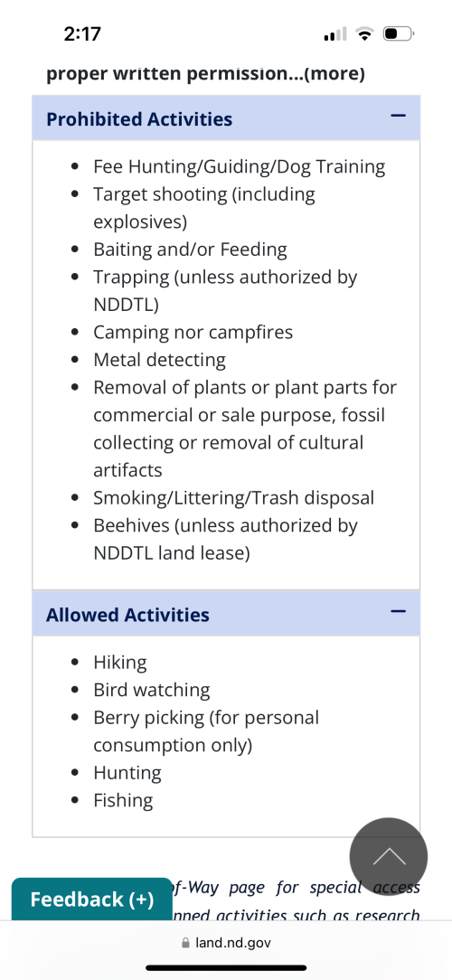Viewport: 452px width, 980px height.
Task: Tap the 2:17 clock in status bar
Action: coord(82,33)
